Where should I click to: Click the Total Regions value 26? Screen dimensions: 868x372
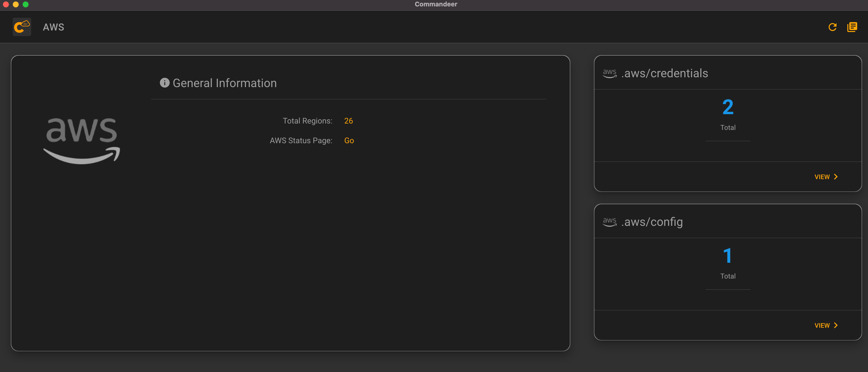[x=348, y=121]
